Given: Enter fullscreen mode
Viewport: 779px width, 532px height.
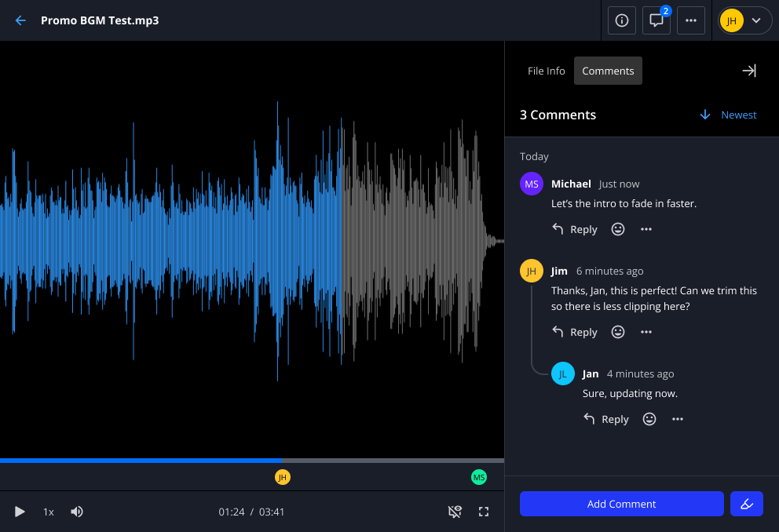Looking at the screenshot, I should pyautogui.click(x=484, y=512).
